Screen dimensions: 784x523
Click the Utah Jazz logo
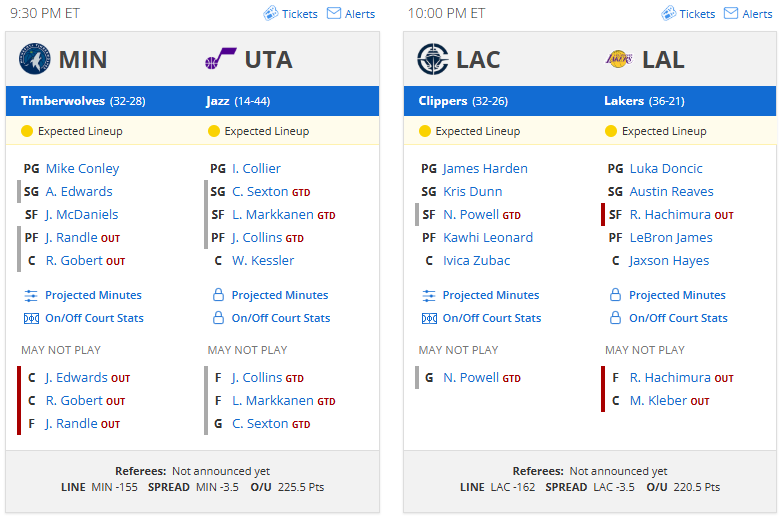(220, 59)
